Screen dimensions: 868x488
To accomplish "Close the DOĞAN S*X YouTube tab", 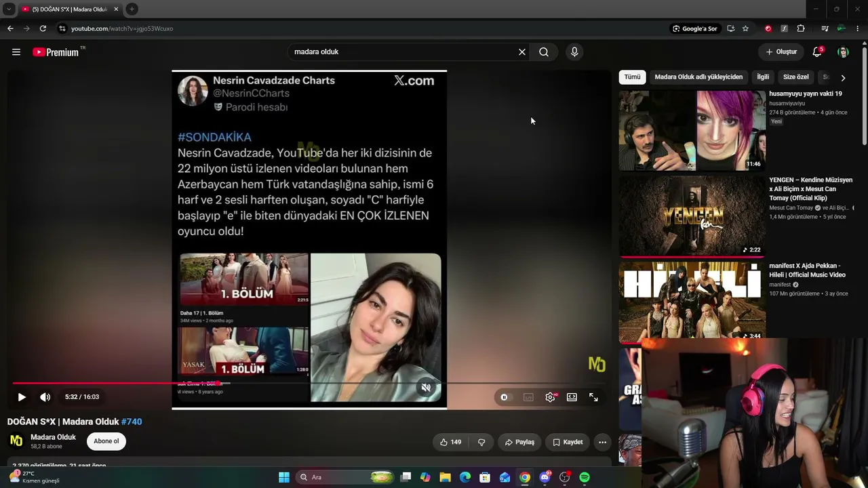I will (x=116, y=9).
